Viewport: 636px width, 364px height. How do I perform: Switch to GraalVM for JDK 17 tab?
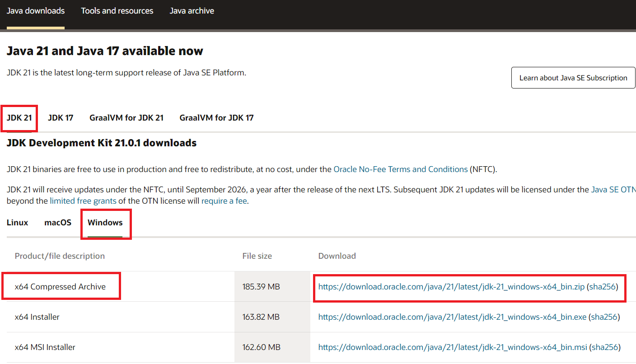(x=217, y=118)
